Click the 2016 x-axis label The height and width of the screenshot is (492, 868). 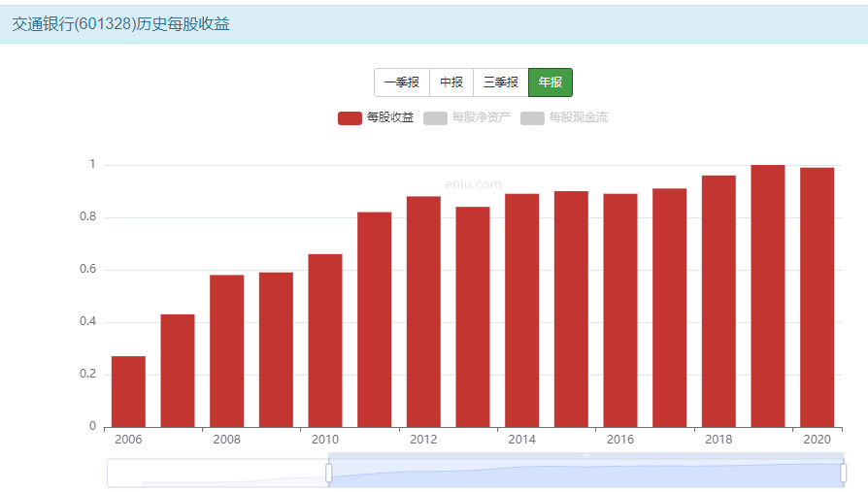620,440
